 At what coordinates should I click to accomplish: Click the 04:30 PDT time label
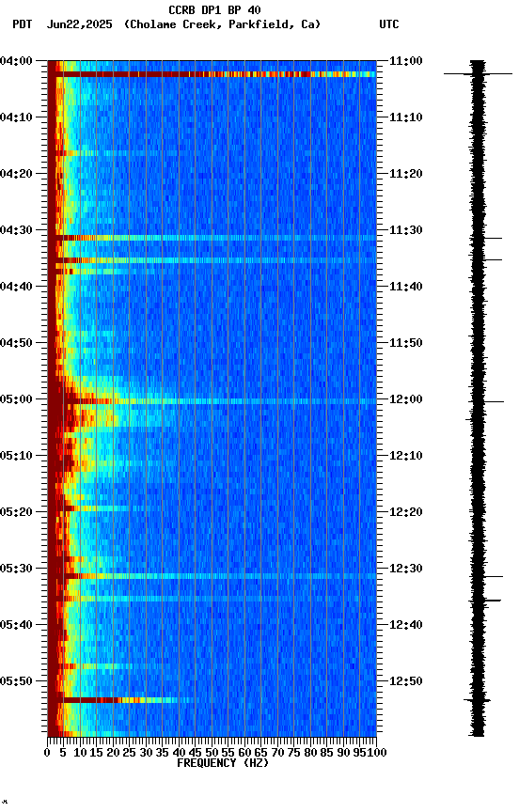[x=16, y=230]
